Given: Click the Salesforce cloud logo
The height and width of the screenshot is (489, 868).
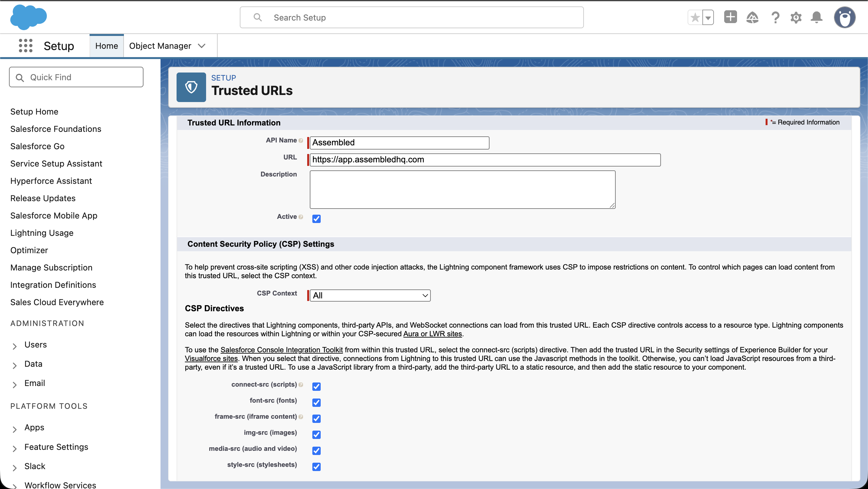Looking at the screenshot, I should [x=28, y=17].
